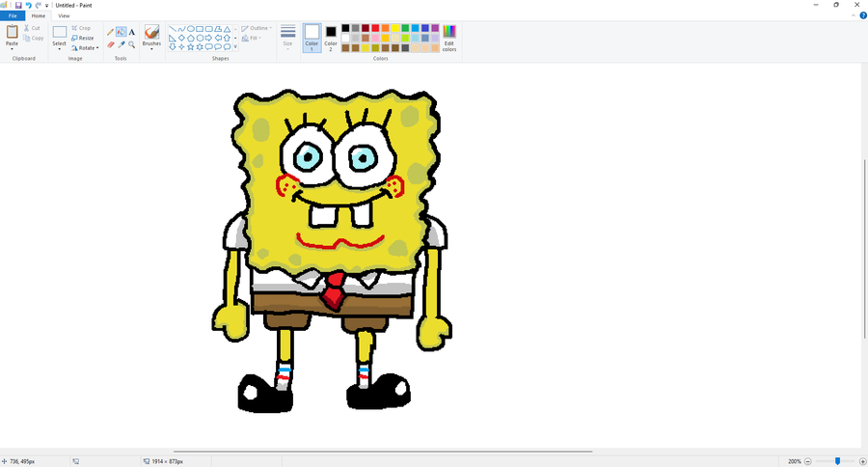Choose the Right triangle shape
Screen dimensions: 868x467
click(x=173, y=39)
